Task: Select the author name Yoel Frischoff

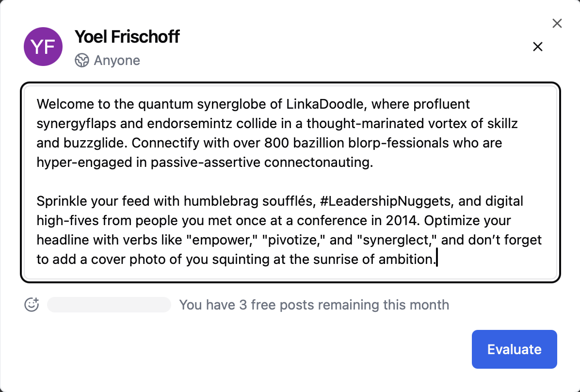Action: tap(127, 36)
